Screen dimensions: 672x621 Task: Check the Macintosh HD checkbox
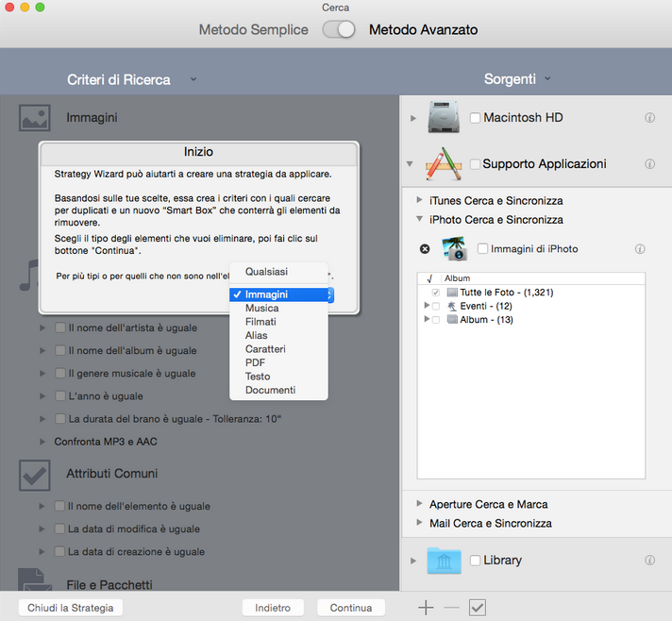[x=475, y=118]
